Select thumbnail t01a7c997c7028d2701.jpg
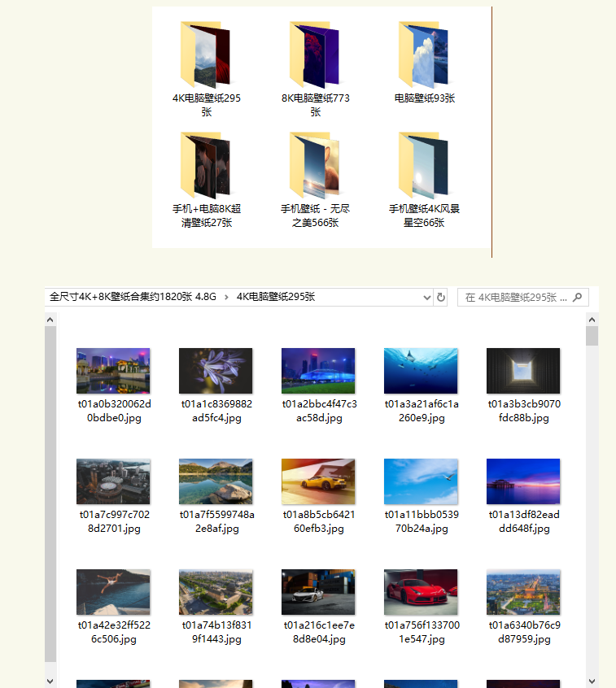Viewport: 616px width, 688px height. [x=113, y=481]
